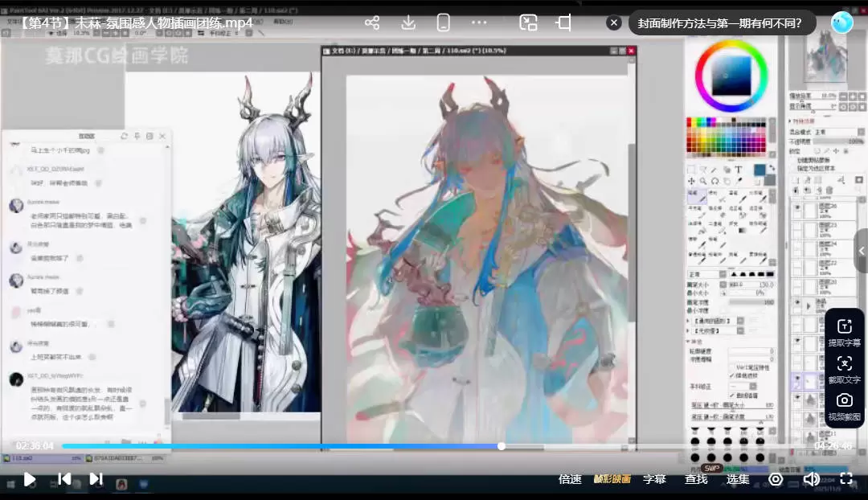Swap foreground and background colors in SAI
The height and width of the screenshot is (500, 868).
tap(772, 167)
